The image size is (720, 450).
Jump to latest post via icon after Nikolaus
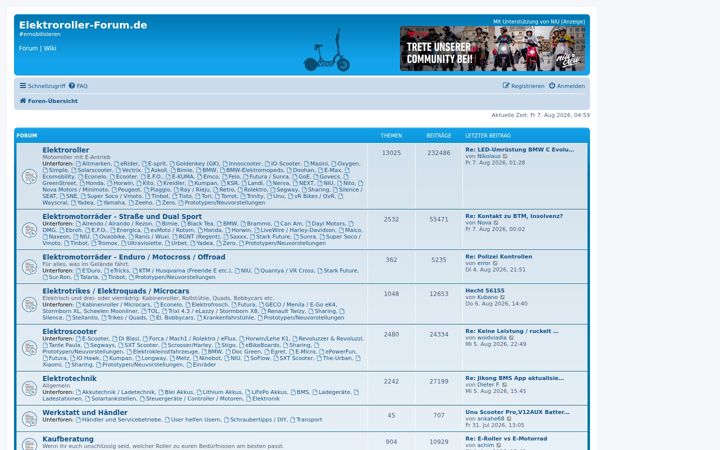tap(505, 156)
